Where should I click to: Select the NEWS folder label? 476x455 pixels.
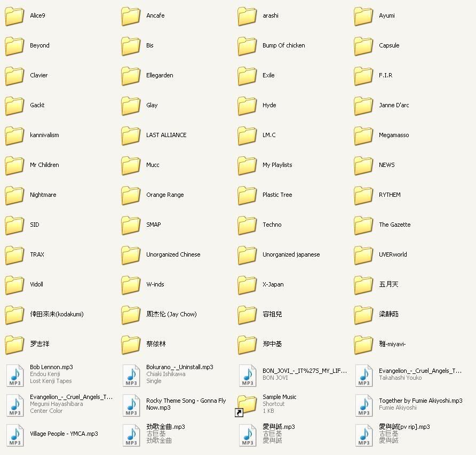(386, 165)
